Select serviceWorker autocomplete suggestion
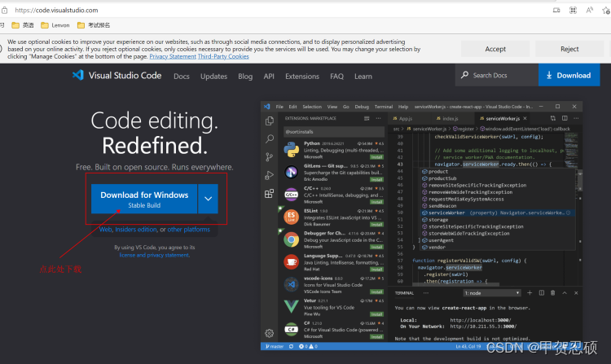This screenshot has width=611, height=364. (x=497, y=213)
